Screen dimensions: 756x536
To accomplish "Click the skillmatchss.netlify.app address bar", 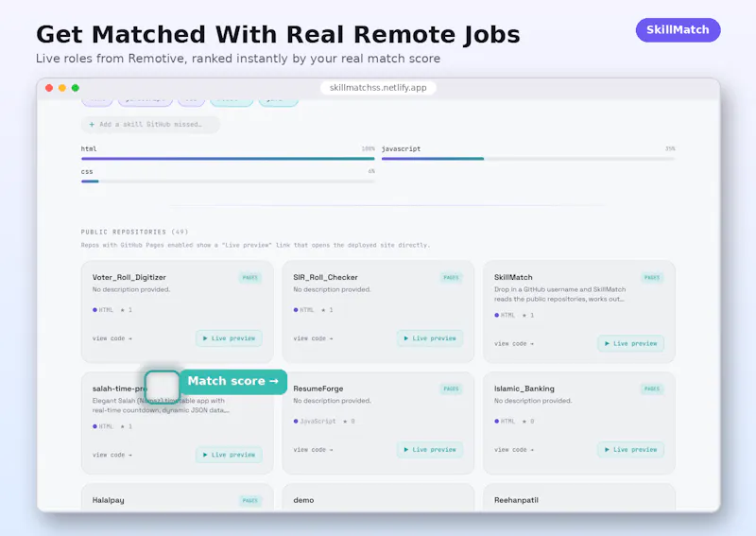I will click(x=378, y=88).
